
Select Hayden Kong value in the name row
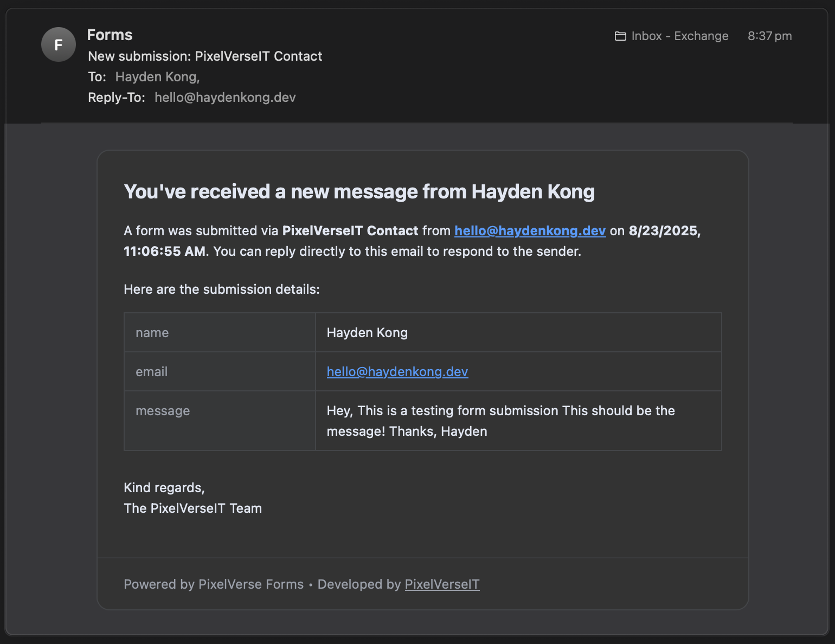point(367,332)
